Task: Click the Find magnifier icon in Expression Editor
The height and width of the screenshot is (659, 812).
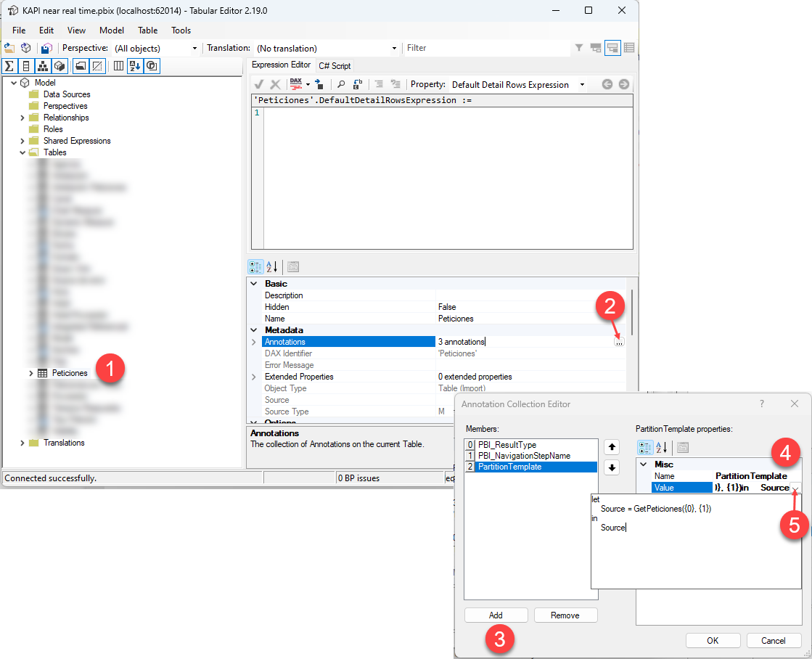Action: (x=341, y=84)
